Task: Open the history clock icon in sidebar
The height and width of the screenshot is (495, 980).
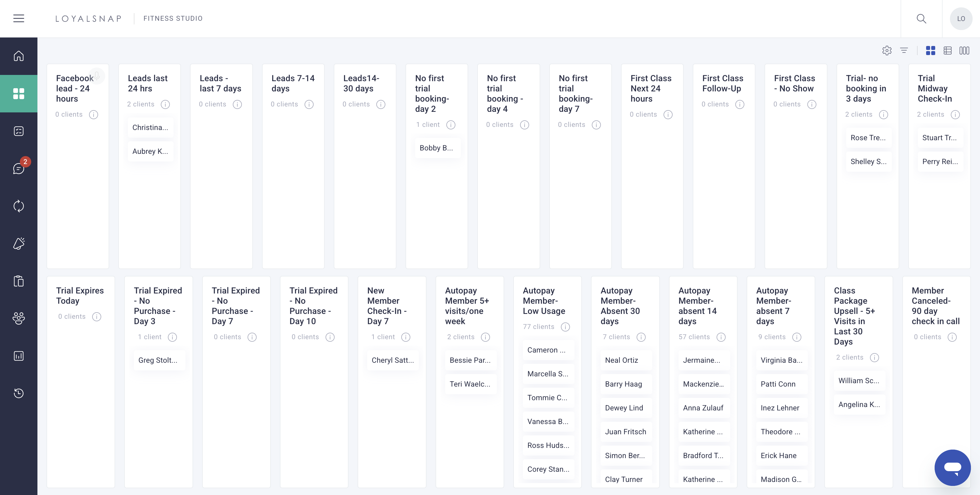Action: tap(19, 393)
